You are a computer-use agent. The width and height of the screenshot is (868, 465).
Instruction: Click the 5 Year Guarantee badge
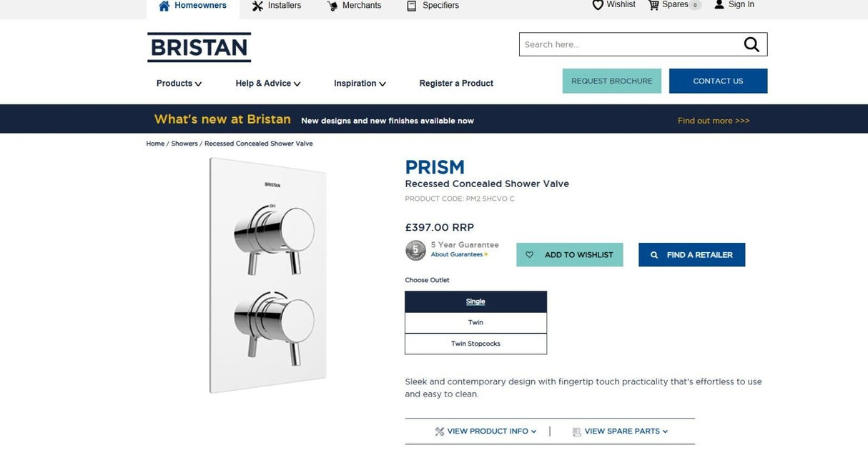pyautogui.click(x=415, y=250)
